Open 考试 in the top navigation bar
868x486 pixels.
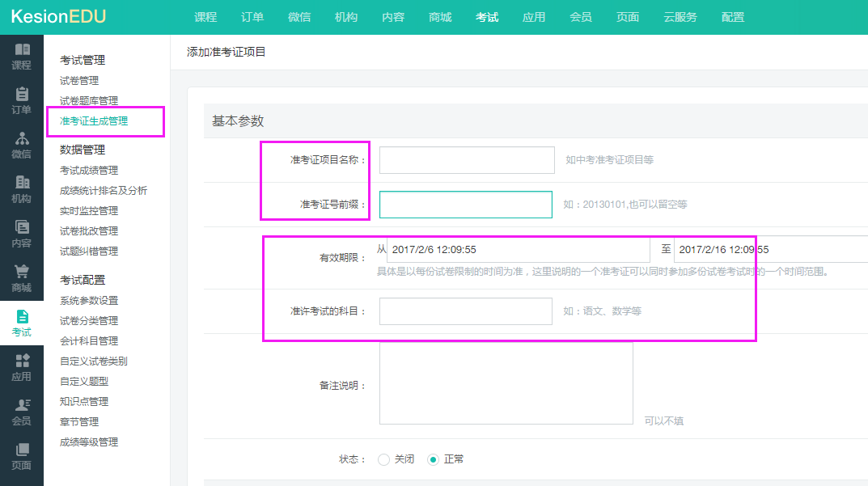[x=487, y=17]
